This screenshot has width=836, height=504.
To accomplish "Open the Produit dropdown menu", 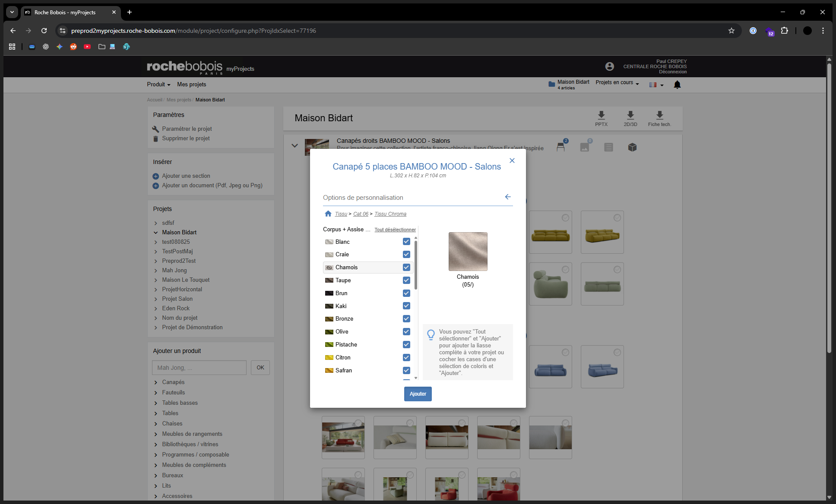I will coord(158,85).
